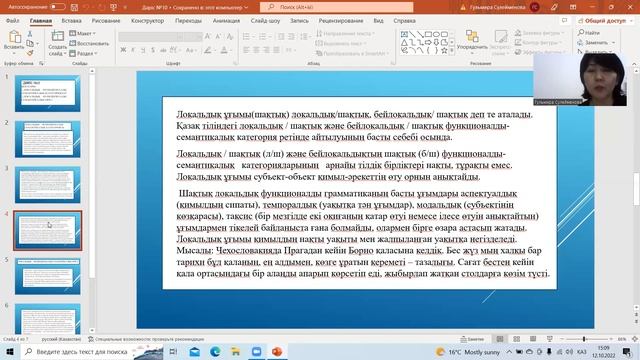The image size is (640, 360).
Task: Toggle strikethrough formatting
Action: pyautogui.click(x=163, y=50)
